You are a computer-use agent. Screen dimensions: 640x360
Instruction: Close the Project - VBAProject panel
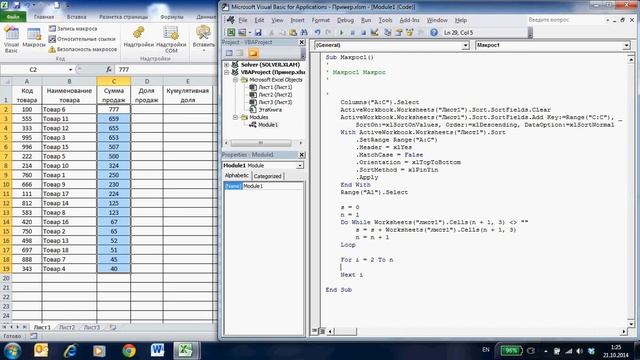click(302, 42)
